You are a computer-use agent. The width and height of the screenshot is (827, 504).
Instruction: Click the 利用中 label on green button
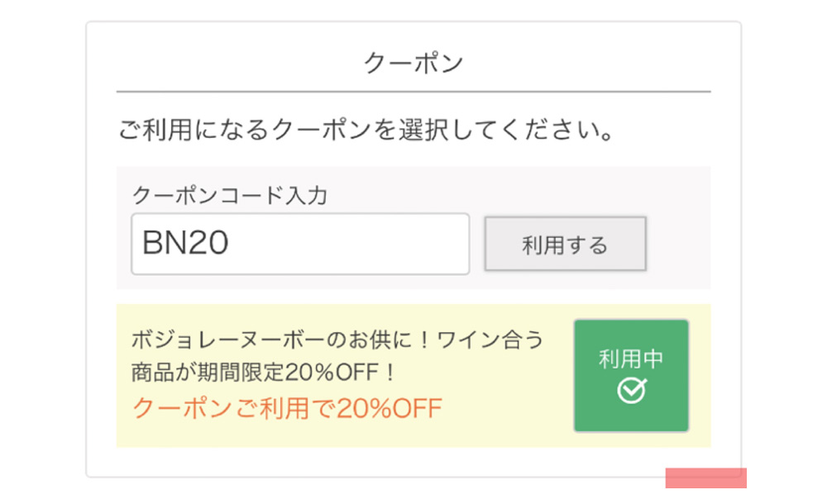point(631,359)
